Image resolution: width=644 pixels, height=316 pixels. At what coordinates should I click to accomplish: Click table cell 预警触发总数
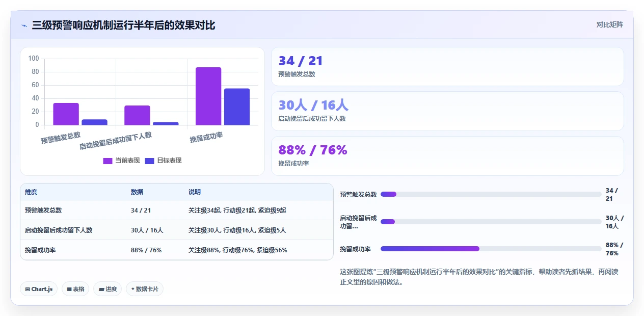pyautogui.click(x=43, y=210)
